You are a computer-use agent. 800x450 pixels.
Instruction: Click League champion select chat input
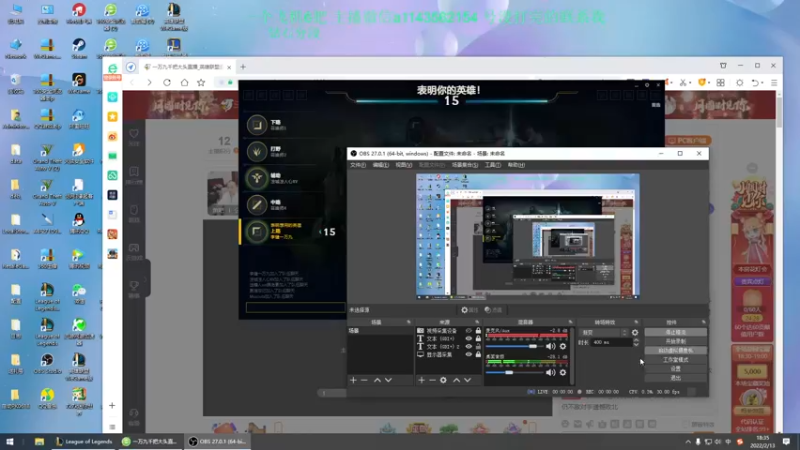click(x=295, y=307)
